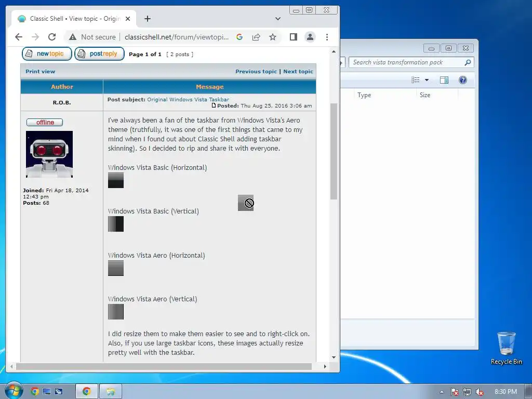
Task: Share this page using the share icon
Action: coord(256,37)
